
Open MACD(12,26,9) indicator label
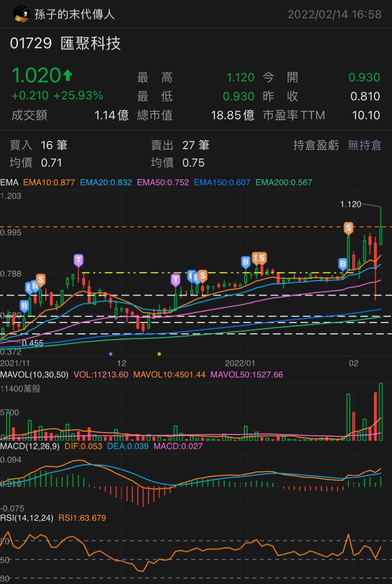point(30,446)
